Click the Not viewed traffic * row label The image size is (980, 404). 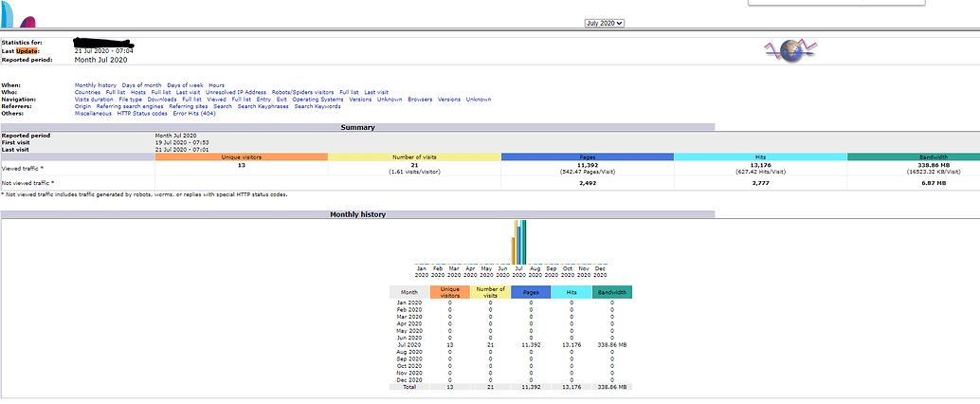click(x=28, y=183)
